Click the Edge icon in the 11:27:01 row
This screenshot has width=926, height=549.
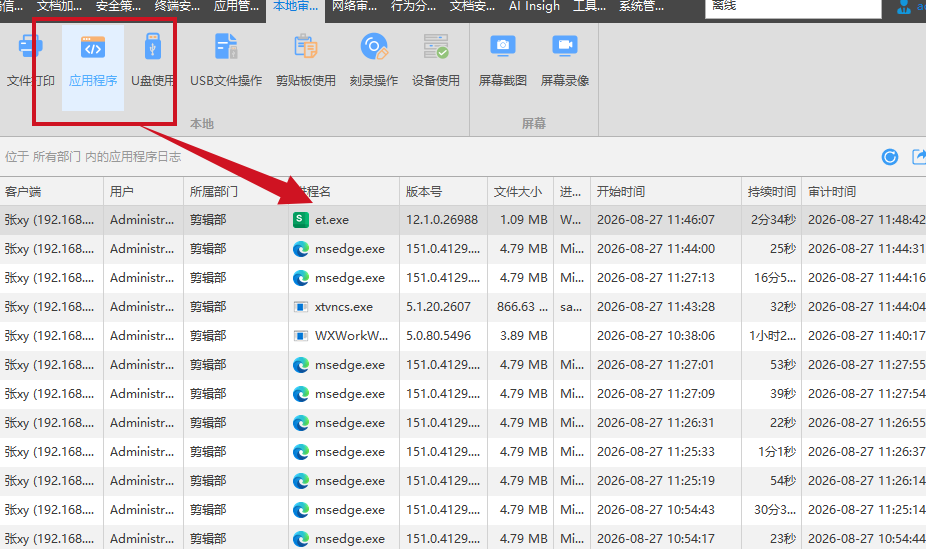[301, 365]
